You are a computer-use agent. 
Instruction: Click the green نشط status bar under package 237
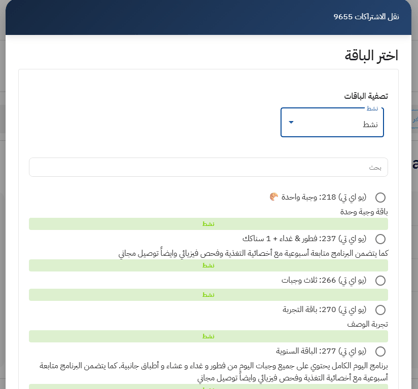point(208,266)
